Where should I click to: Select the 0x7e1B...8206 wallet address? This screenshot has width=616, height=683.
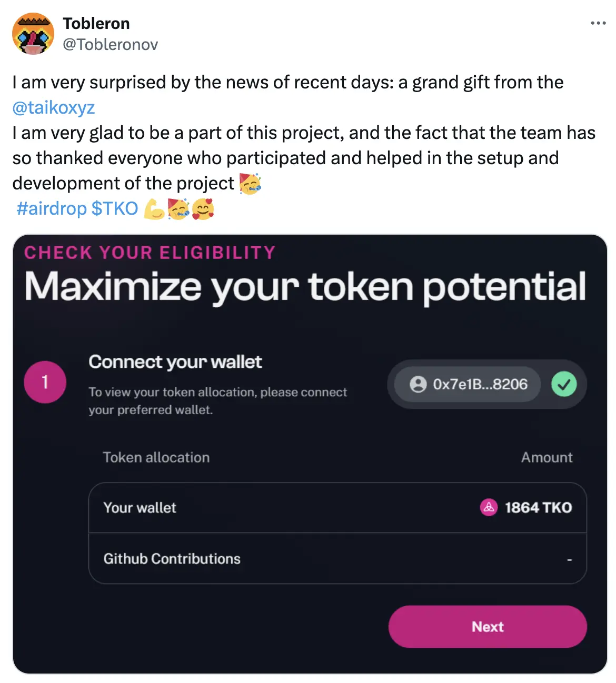point(480,384)
